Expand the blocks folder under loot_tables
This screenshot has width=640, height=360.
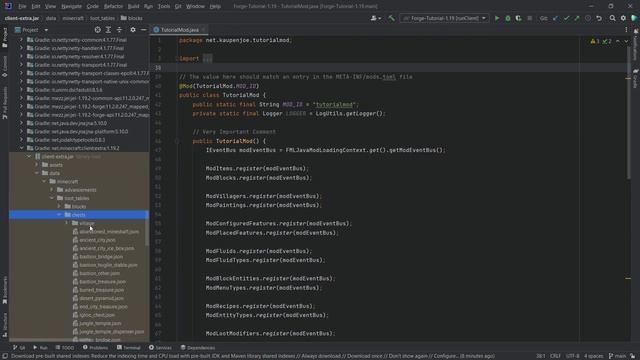click(x=60, y=207)
